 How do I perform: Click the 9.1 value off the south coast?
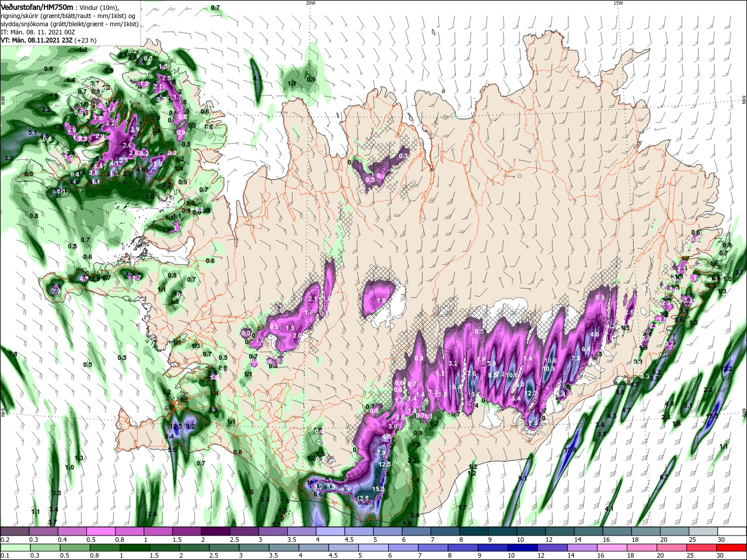point(522,478)
